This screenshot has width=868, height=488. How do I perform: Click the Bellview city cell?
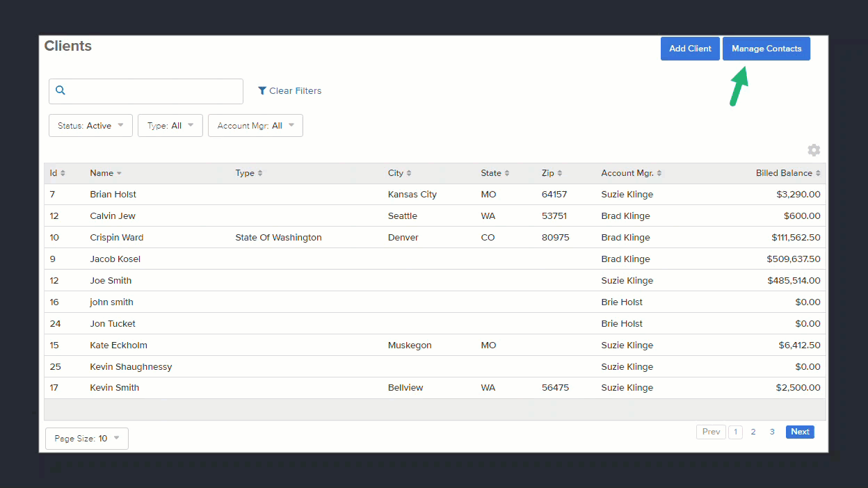[x=405, y=388]
